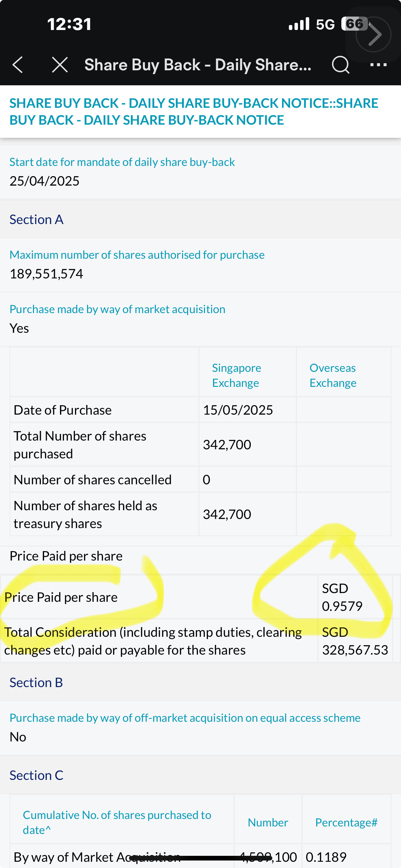The height and width of the screenshot is (868, 401).
Task: Close the page with X icon
Action: 60,65
